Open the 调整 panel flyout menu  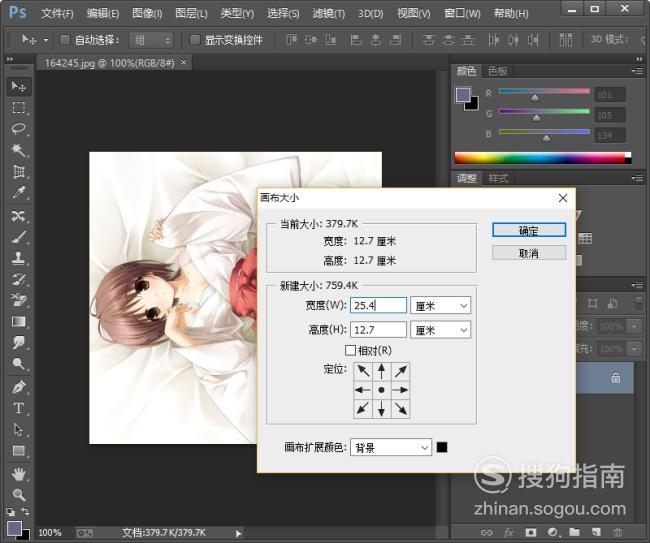click(638, 178)
